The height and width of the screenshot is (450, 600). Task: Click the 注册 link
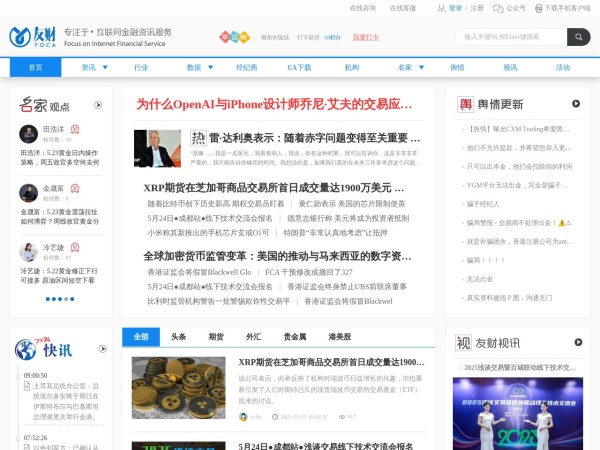coord(477,8)
